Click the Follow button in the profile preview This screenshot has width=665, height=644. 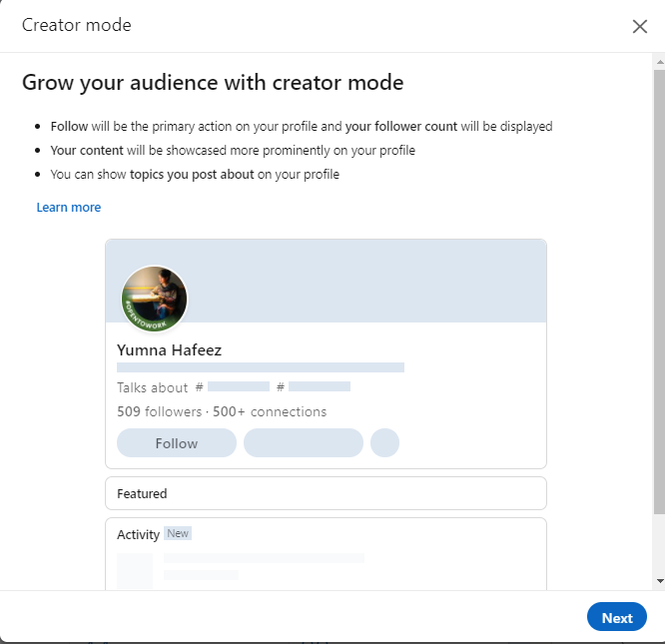pos(177,443)
